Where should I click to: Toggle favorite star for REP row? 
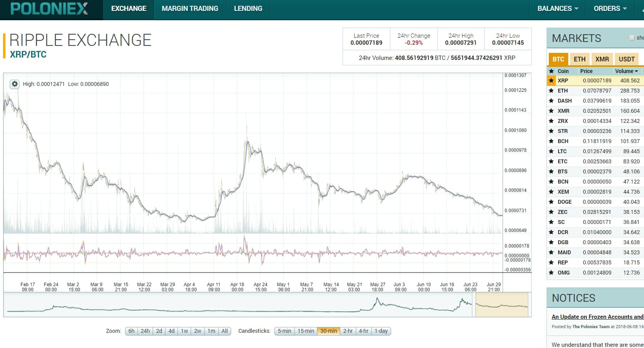pos(551,262)
